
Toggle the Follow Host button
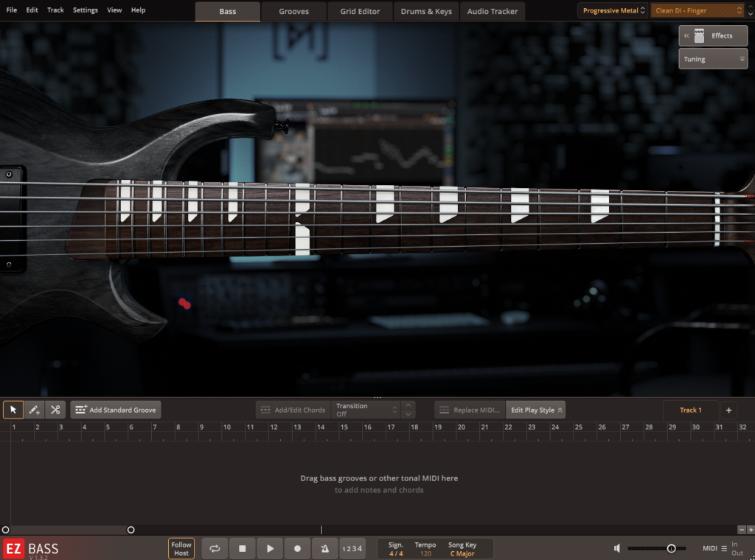point(181,548)
